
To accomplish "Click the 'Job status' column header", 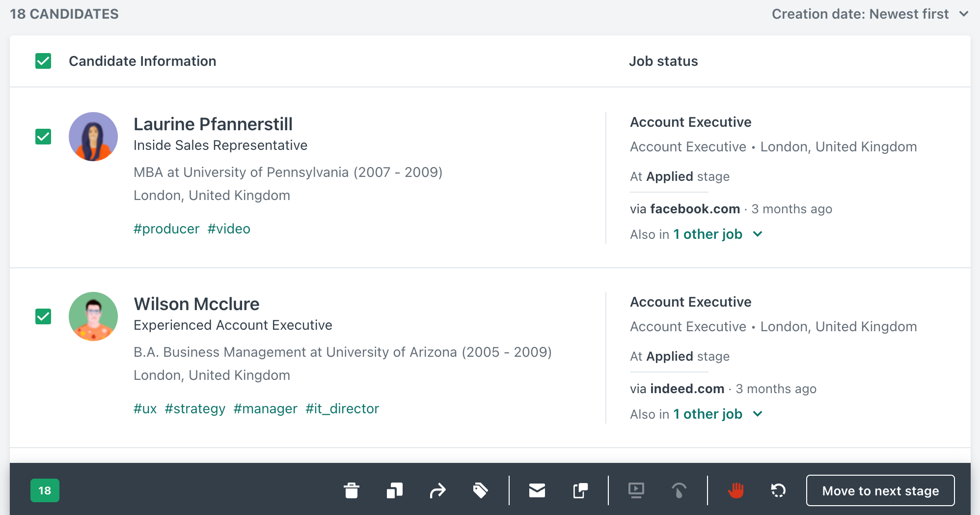I will click(x=663, y=61).
